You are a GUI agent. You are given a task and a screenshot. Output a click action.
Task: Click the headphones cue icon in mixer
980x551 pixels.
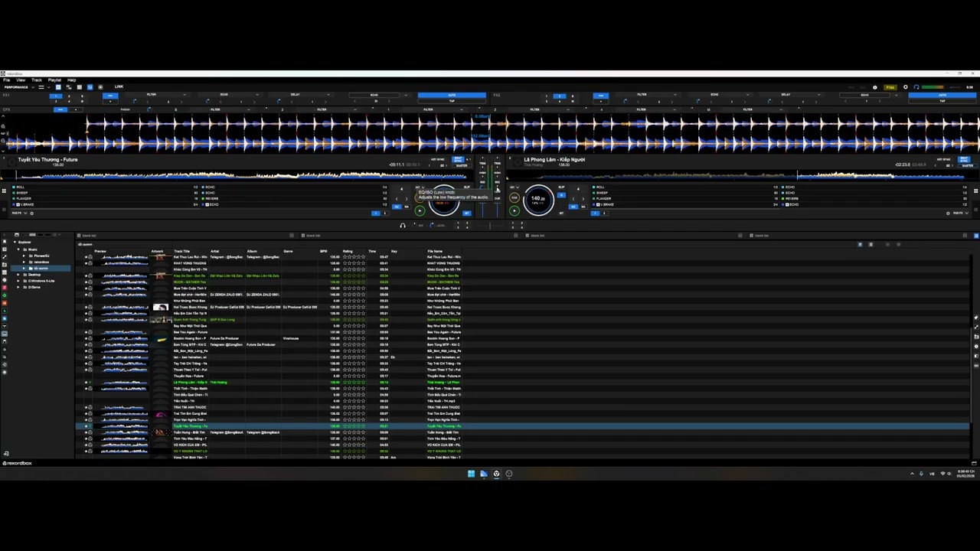click(x=403, y=226)
